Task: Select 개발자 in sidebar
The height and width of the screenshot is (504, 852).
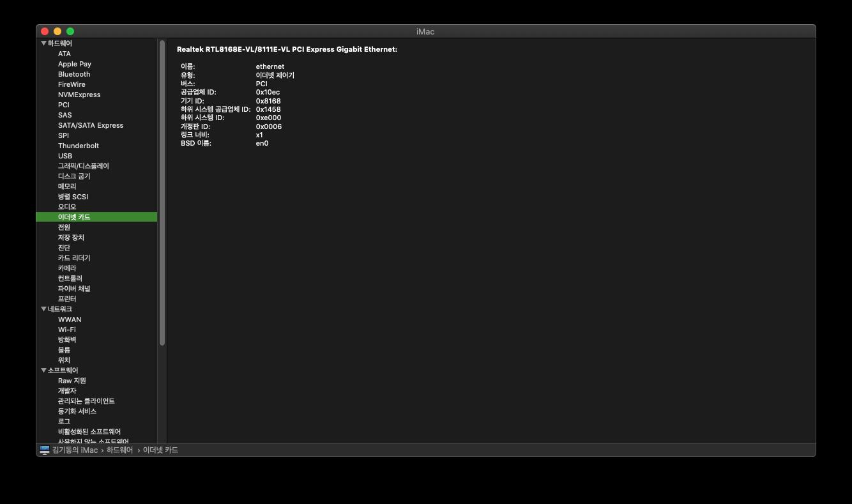Action: (67, 391)
